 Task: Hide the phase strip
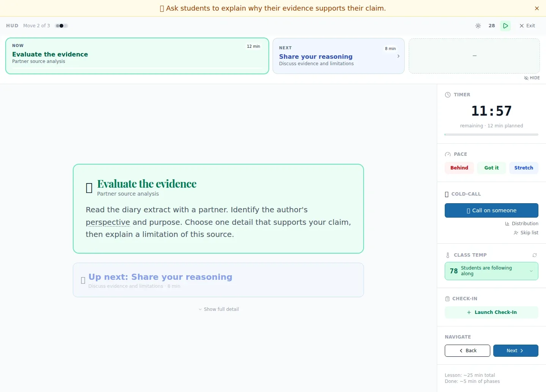[x=532, y=78]
